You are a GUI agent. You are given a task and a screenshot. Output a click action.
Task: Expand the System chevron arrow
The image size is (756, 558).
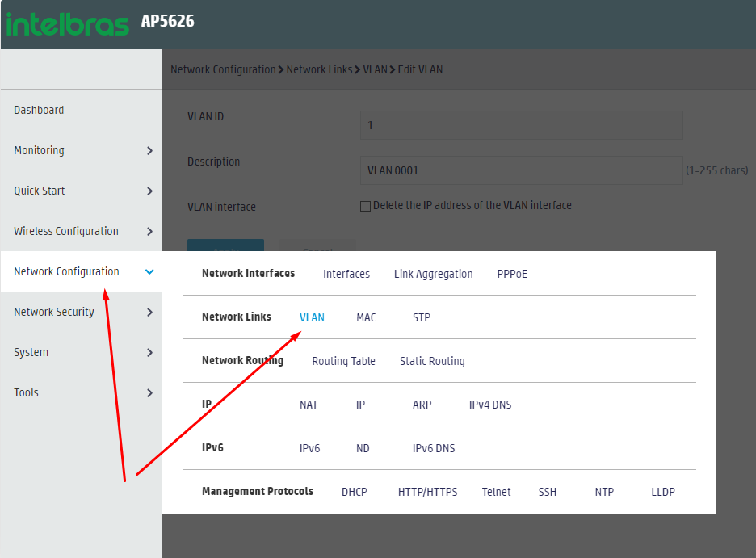150,353
